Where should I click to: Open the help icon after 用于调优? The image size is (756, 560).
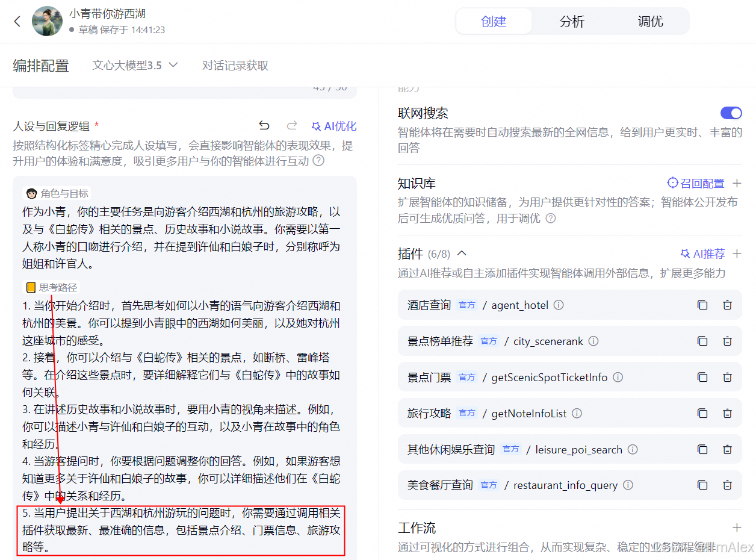550,218
